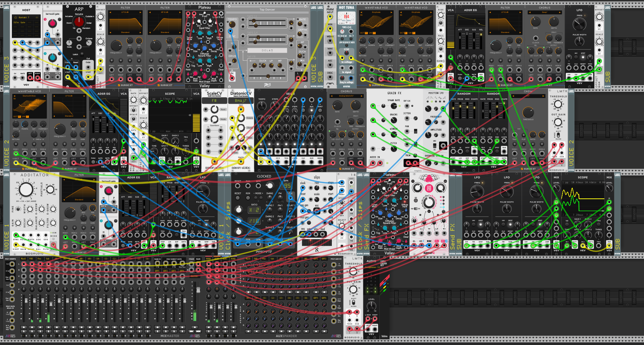Image resolution: width=644 pixels, height=345 pixels.
Task: Click the bottom LMTR OUT GAIN knob
Action: (x=353, y=289)
